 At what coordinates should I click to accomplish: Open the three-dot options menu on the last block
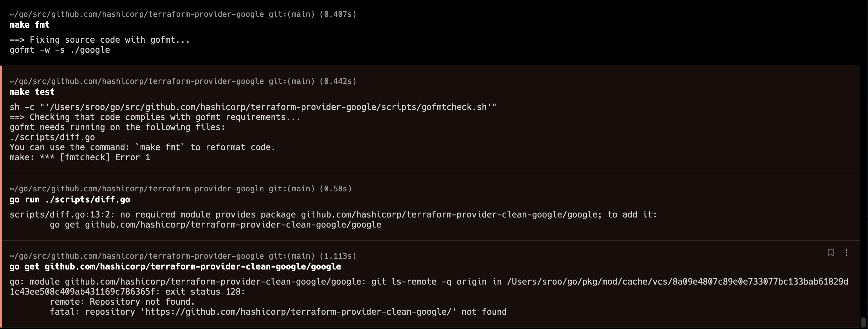click(x=846, y=253)
